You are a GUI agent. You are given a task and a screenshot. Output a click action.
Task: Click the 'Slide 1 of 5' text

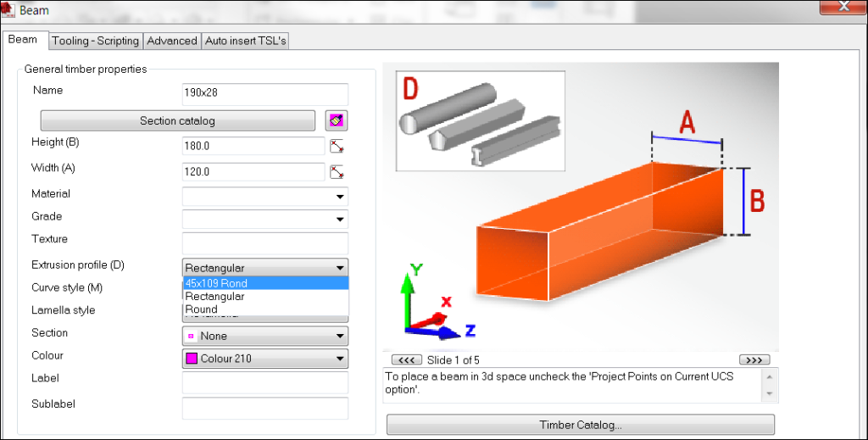(x=453, y=360)
